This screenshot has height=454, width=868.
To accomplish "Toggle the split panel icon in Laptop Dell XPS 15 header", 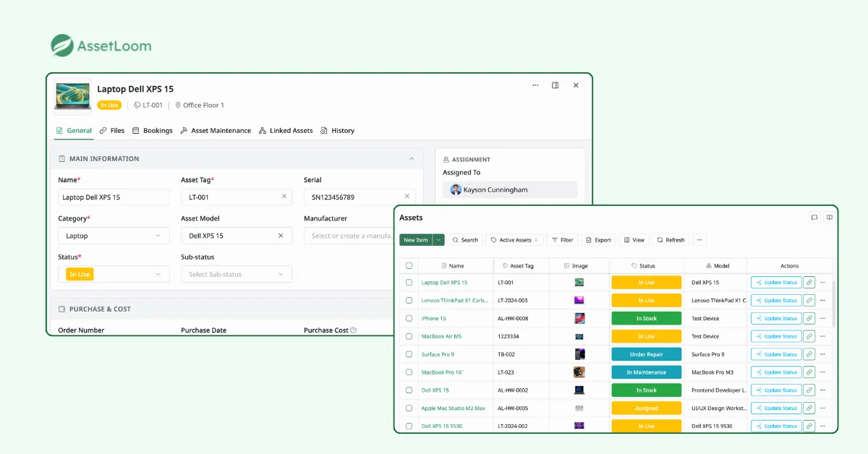I will click(556, 85).
